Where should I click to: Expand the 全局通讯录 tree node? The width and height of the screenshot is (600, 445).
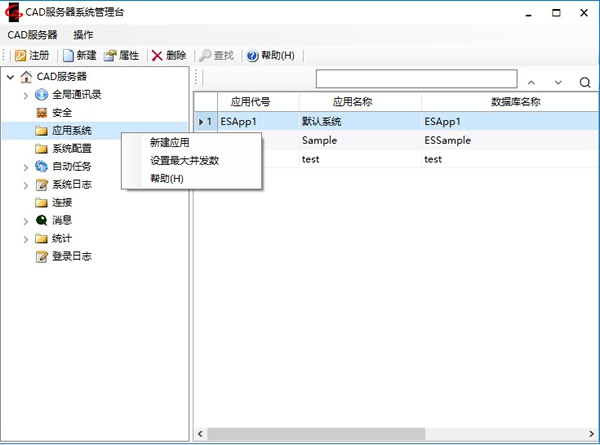point(25,94)
